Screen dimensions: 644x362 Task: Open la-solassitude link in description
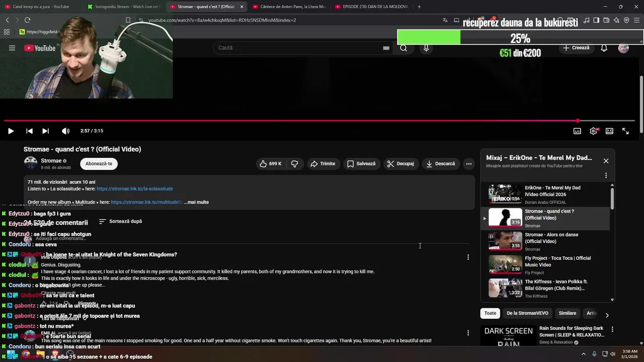point(135,189)
